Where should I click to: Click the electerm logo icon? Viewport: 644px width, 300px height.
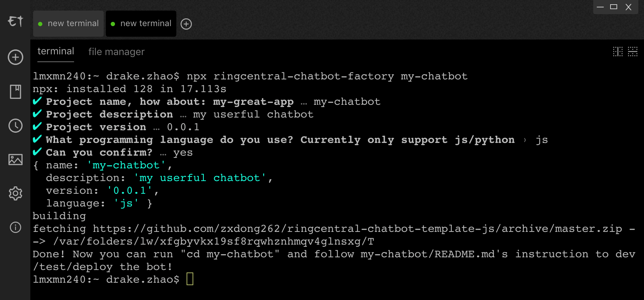click(16, 22)
